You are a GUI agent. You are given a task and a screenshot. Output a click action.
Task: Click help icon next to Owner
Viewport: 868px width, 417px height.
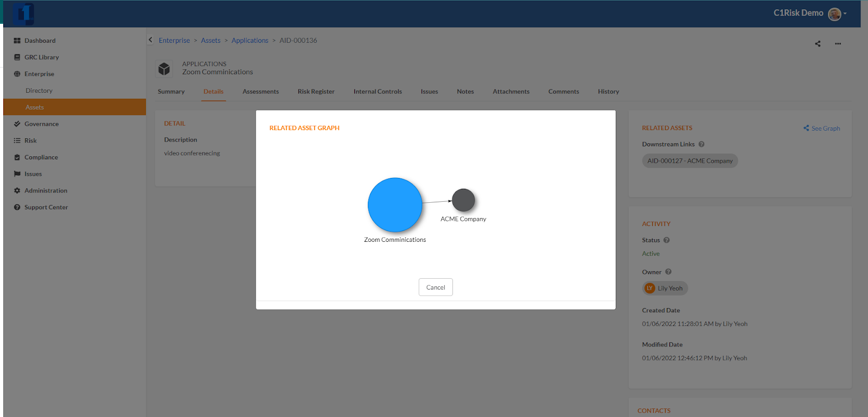click(x=668, y=272)
